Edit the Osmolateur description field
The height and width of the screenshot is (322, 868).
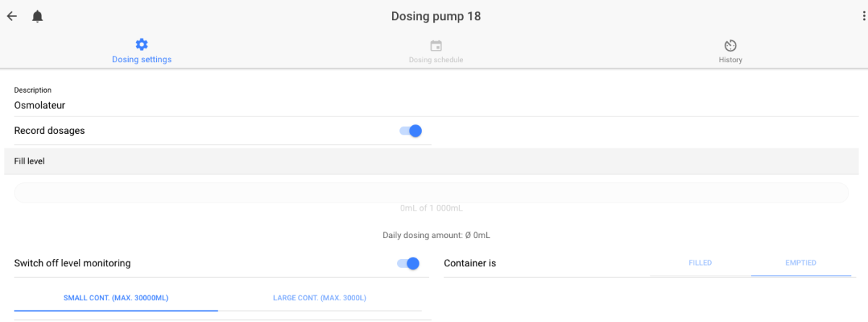pos(436,105)
